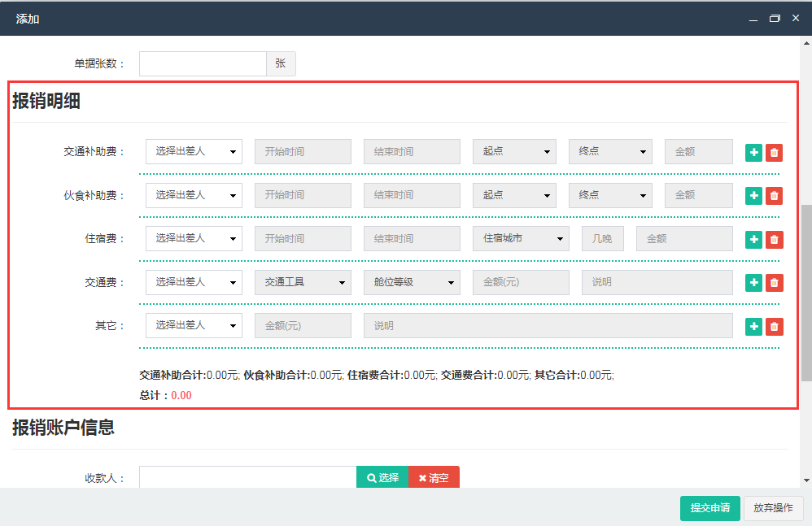Delete the 其它 row with trash icon
Screen dimensions: 812x526
click(x=775, y=326)
